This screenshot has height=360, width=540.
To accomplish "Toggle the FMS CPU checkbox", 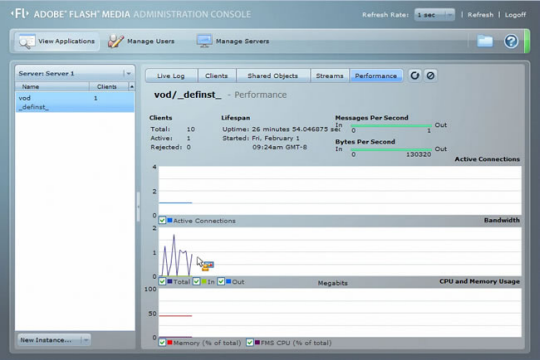I will coord(250,342).
